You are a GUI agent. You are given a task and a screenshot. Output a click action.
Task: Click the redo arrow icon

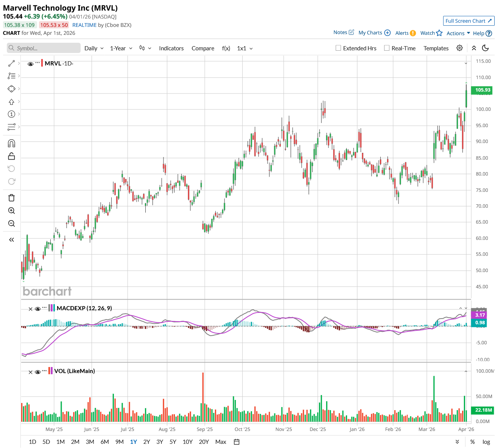(11, 181)
